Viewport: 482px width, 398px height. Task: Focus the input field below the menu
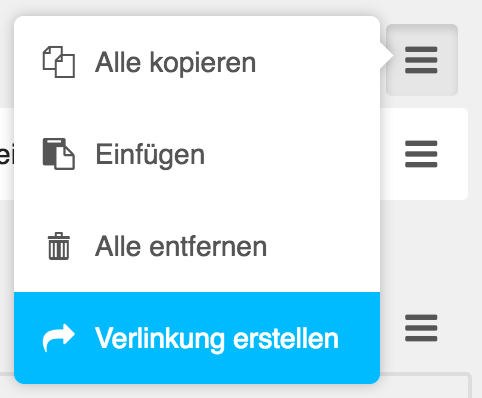pyautogui.click(x=423, y=386)
